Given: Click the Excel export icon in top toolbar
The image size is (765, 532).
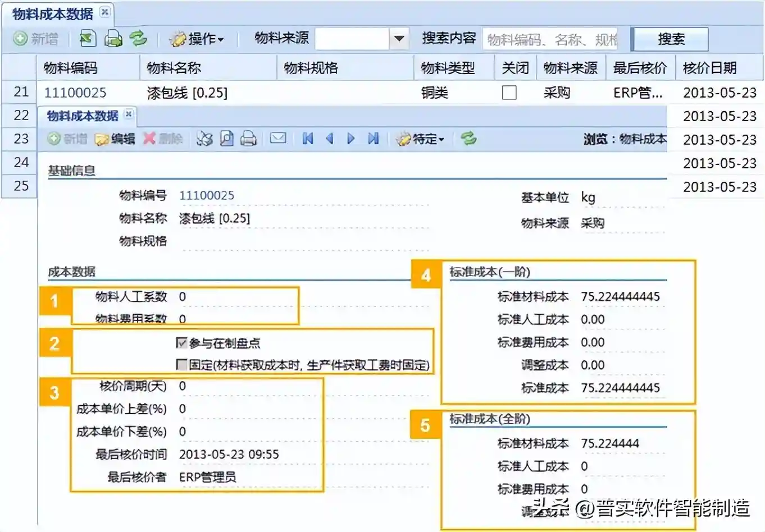Looking at the screenshot, I should pos(88,39).
